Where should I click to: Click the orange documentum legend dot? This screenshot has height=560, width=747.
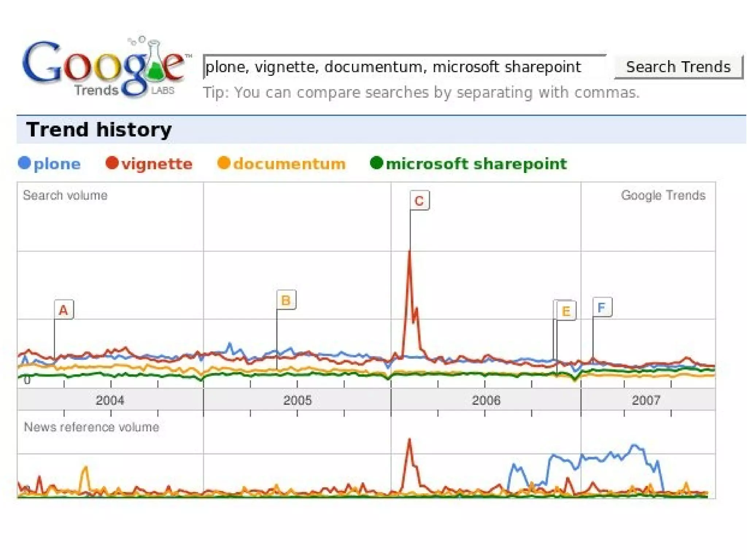(x=224, y=162)
